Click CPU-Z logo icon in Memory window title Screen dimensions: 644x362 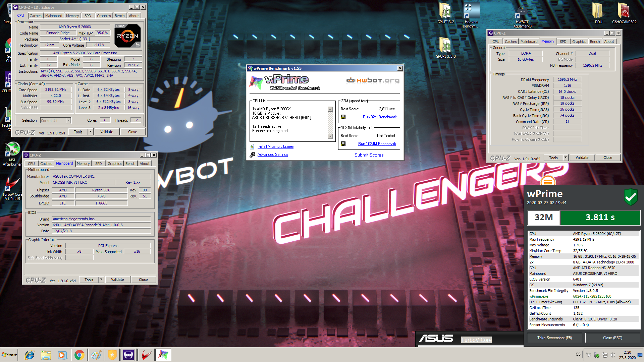[x=491, y=33]
